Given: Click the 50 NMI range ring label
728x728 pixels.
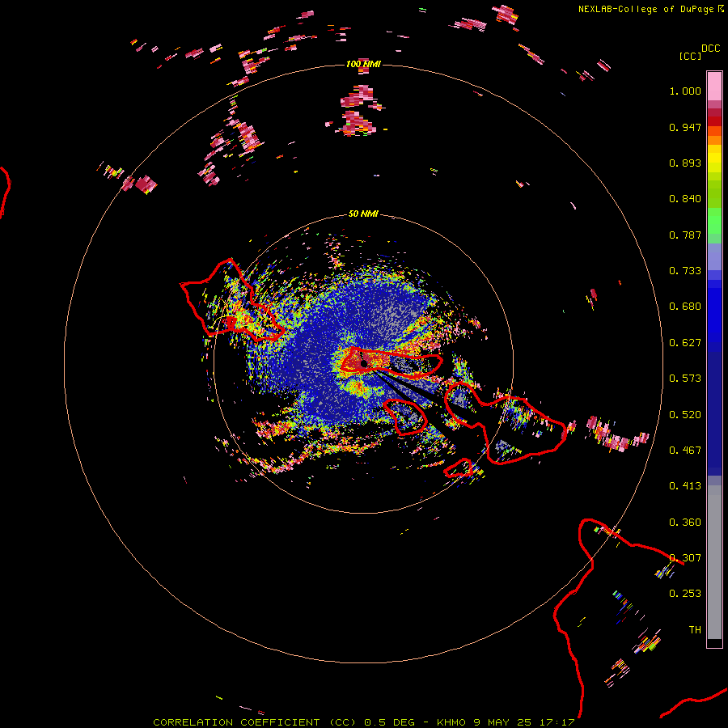Looking at the screenshot, I should [x=363, y=214].
